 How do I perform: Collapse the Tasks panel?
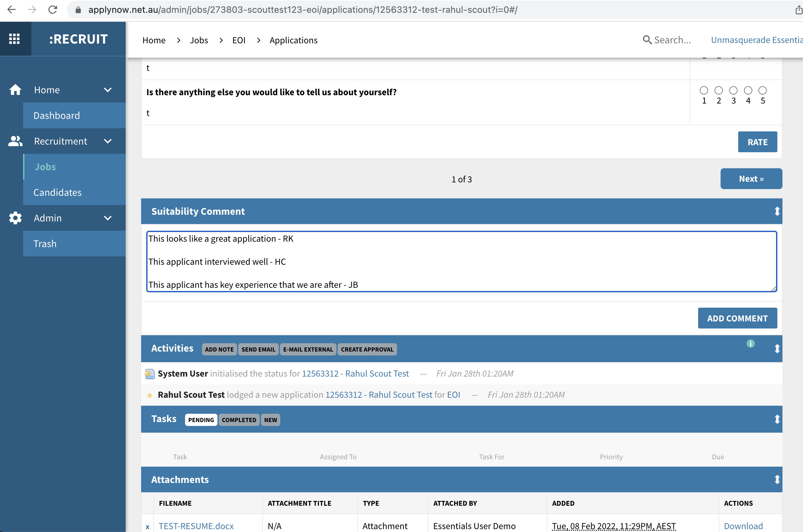tap(777, 419)
